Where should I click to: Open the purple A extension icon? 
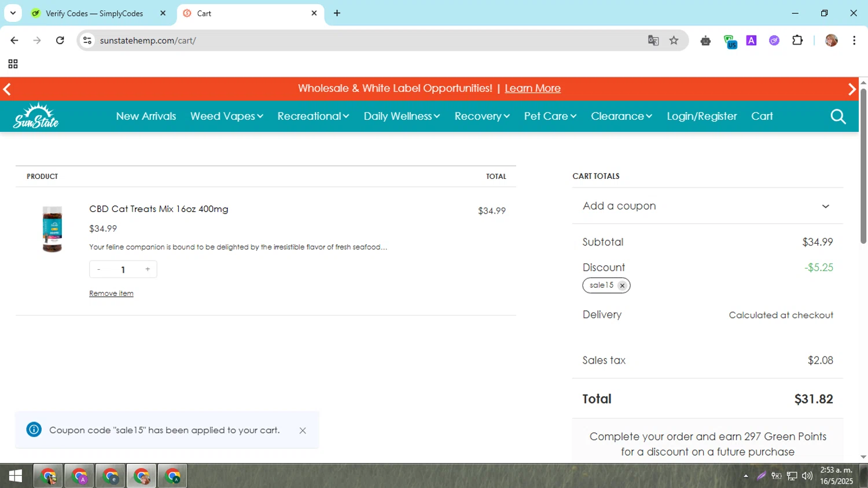751,41
